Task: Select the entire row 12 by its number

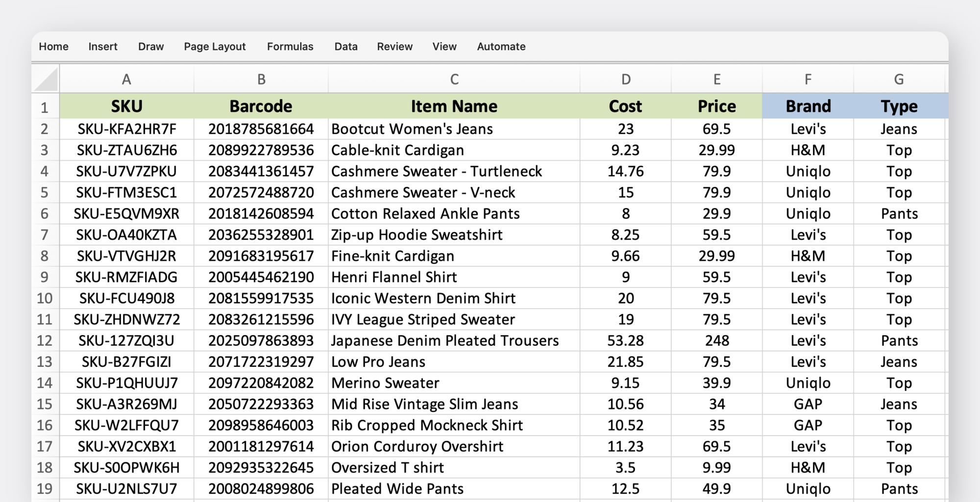Action: tap(45, 340)
